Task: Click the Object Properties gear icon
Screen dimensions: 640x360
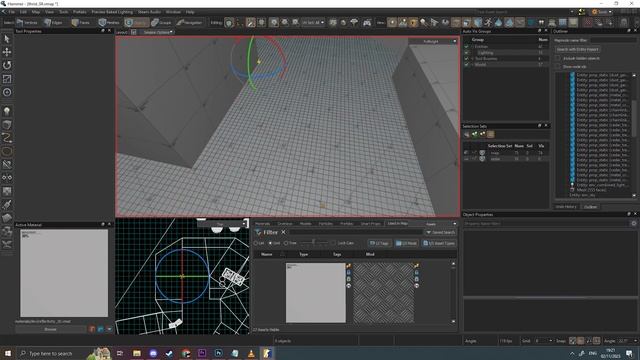Action: point(633,223)
